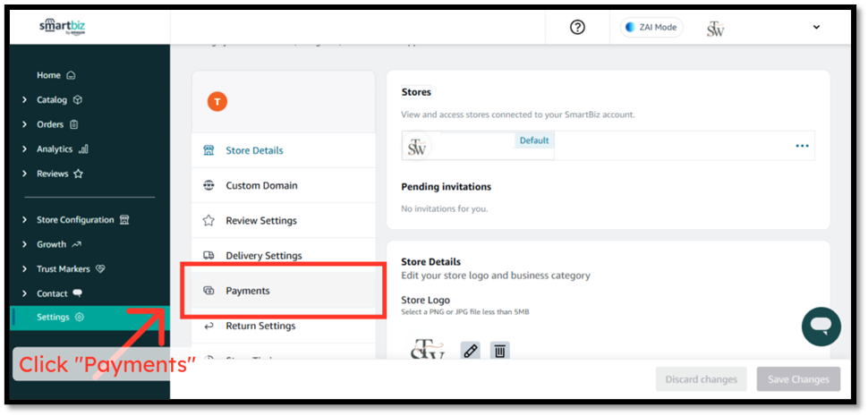This screenshot has width=868, height=416.
Task: Open the Custom Domain settings
Action: tap(261, 185)
